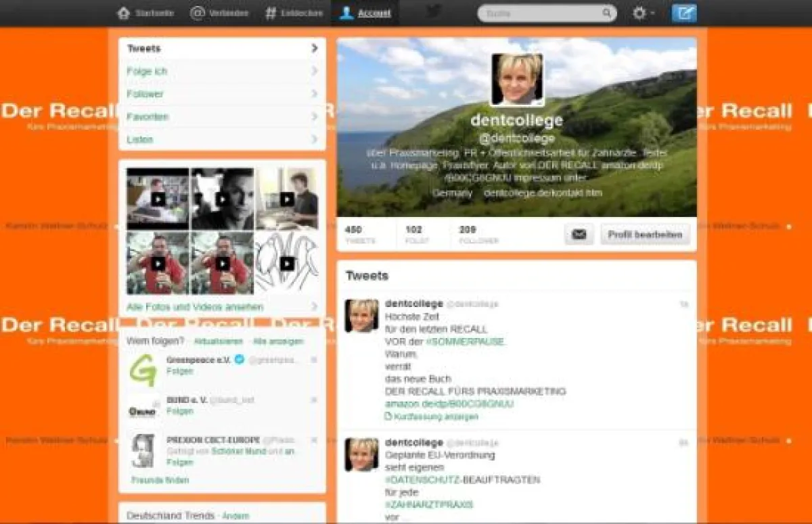The height and width of the screenshot is (524, 812).
Task: Dismiss the Greenpeace follow suggestion
Action: pos(313,360)
